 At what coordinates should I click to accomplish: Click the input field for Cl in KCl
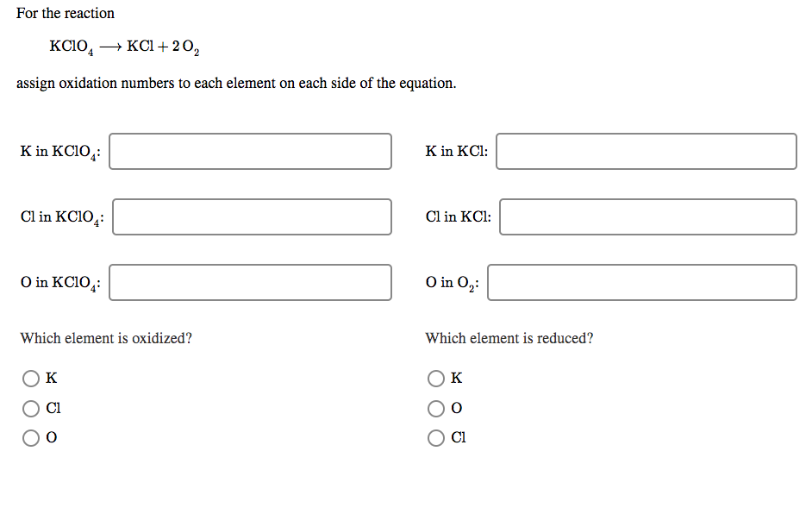pyautogui.click(x=649, y=216)
